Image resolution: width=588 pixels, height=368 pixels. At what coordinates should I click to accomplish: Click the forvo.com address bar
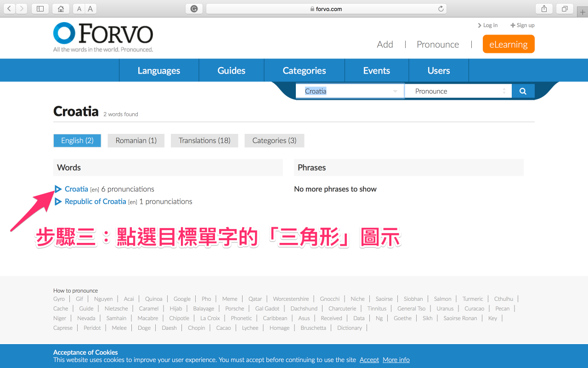click(x=326, y=9)
